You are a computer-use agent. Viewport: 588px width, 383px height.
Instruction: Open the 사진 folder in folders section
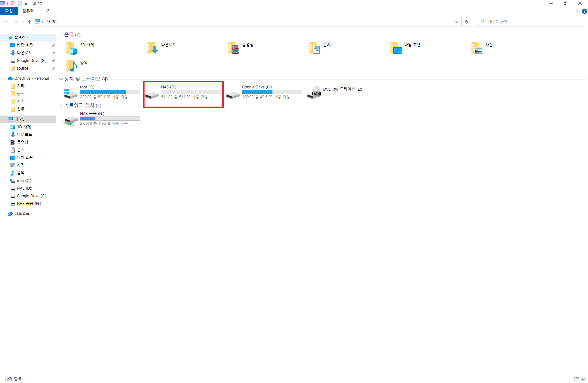pos(477,48)
